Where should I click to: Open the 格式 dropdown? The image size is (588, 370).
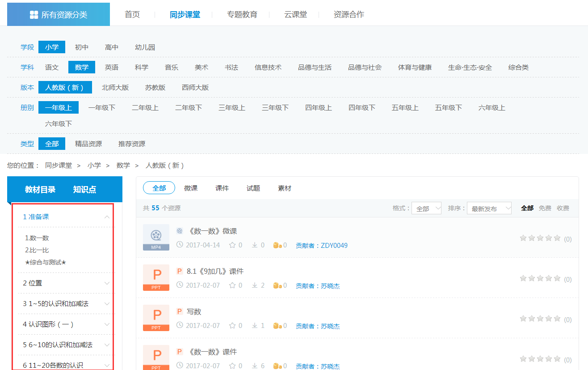[x=426, y=208]
